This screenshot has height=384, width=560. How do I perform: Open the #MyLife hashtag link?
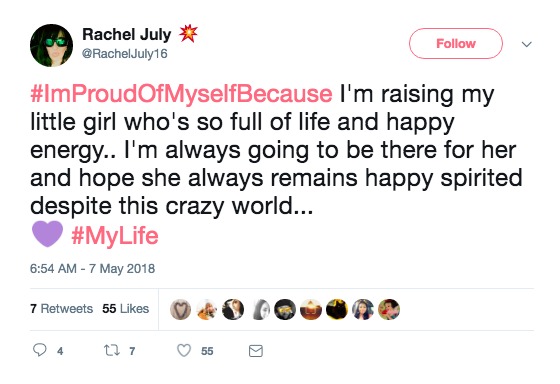(x=115, y=236)
